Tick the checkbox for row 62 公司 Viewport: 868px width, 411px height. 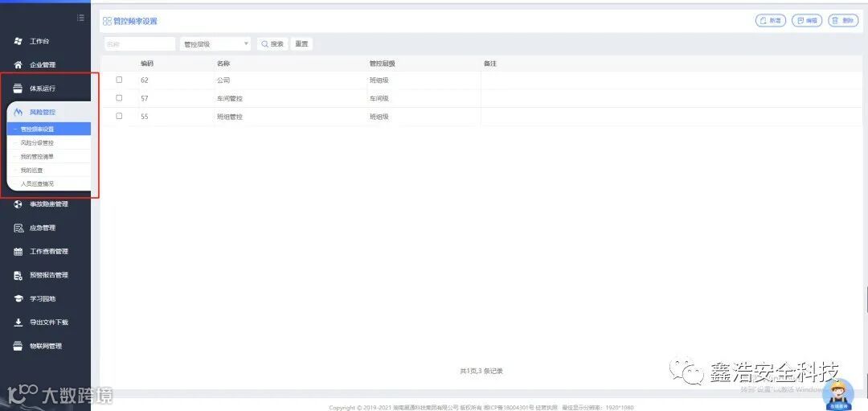pyautogui.click(x=119, y=80)
